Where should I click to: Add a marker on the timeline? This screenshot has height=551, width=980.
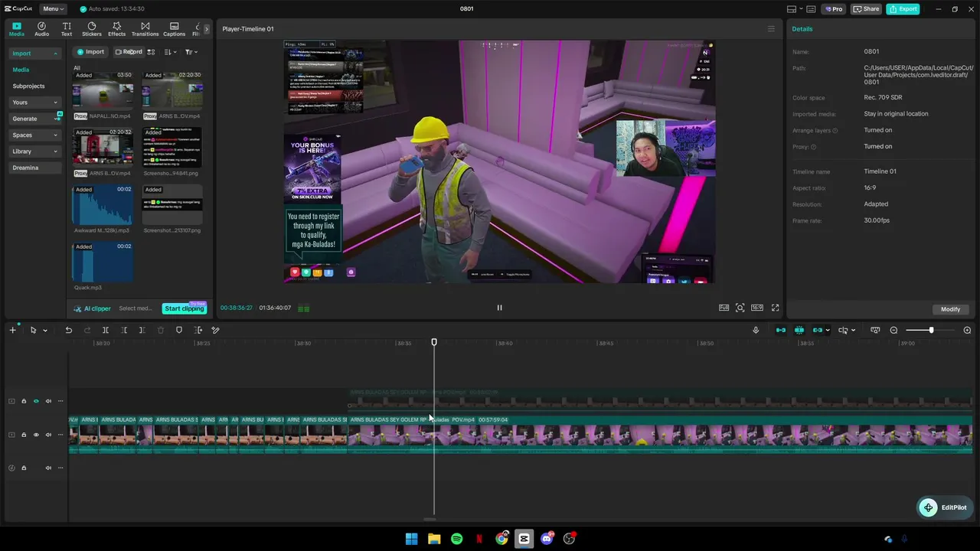(x=179, y=330)
